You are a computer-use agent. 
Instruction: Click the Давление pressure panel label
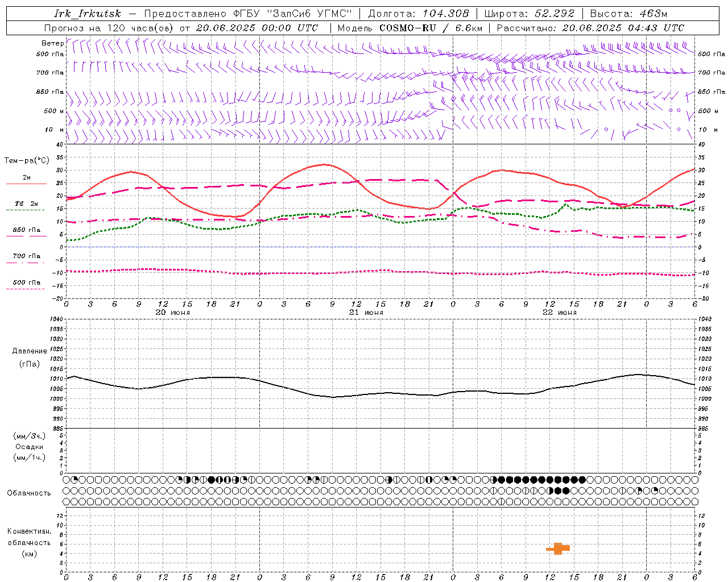tap(30, 351)
